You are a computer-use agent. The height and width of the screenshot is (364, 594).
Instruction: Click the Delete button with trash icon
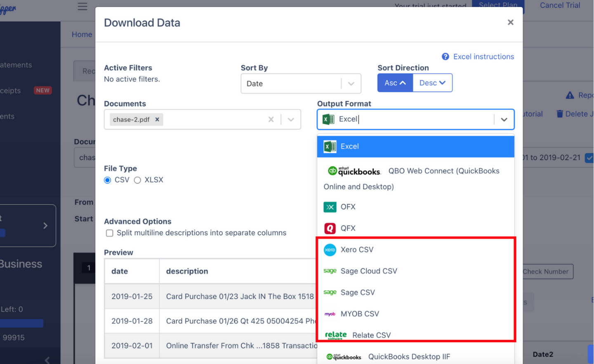tap(574, 114)
